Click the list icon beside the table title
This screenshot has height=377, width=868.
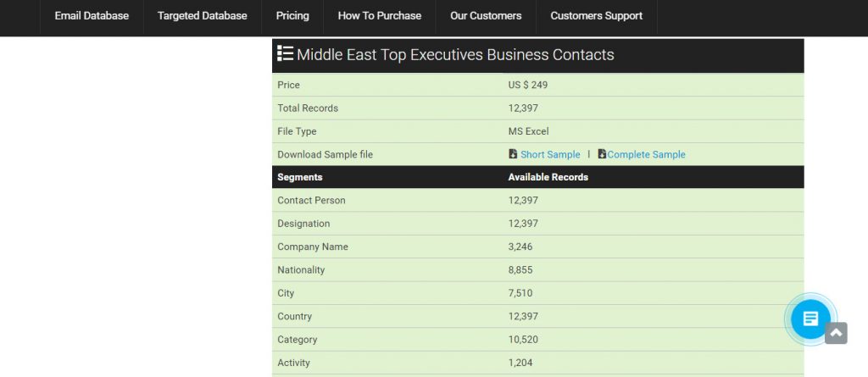[285, 54]
